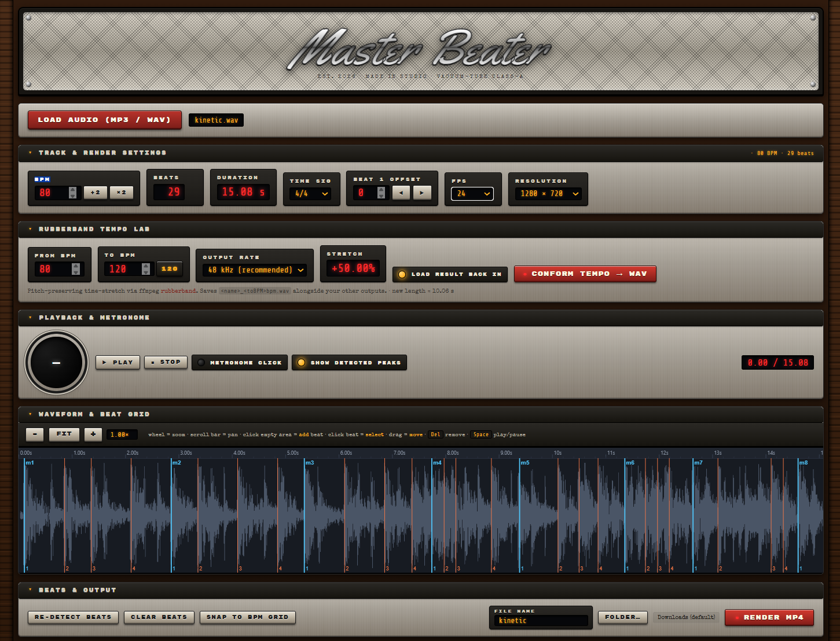Viewport: 840px width, 641px height.
Task: Open the Resolution dropdown showing 1280 × 720
Action: 548,194
